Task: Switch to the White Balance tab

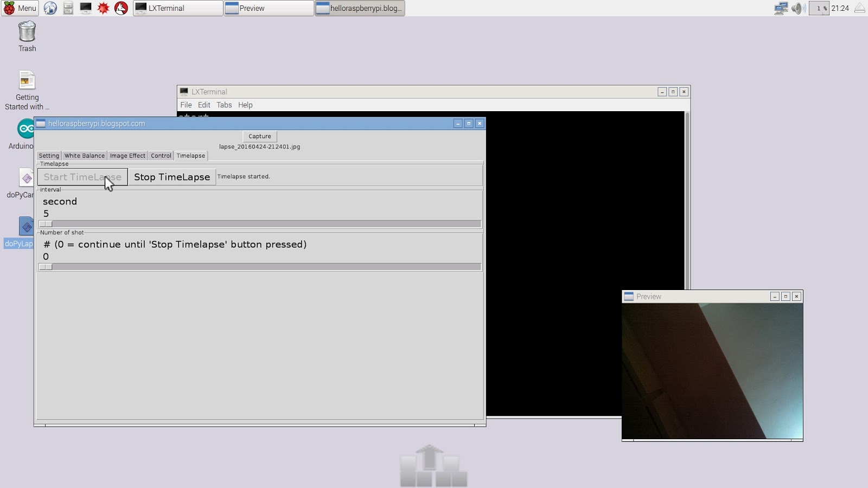Action: [x=84, y=156]
